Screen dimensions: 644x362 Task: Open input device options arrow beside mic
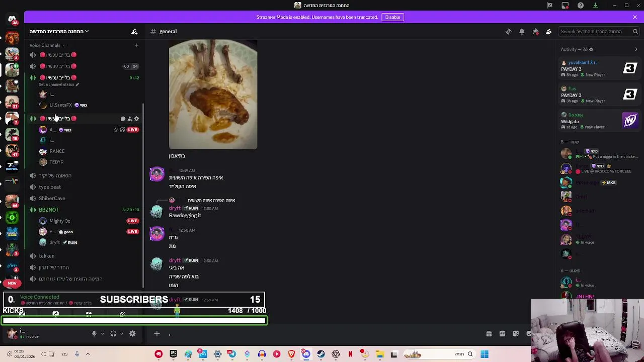tap(102, 334)
